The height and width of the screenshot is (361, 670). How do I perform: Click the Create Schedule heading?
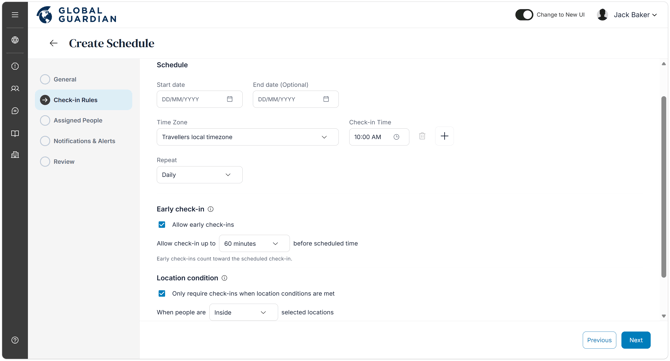tap(112, 43)
